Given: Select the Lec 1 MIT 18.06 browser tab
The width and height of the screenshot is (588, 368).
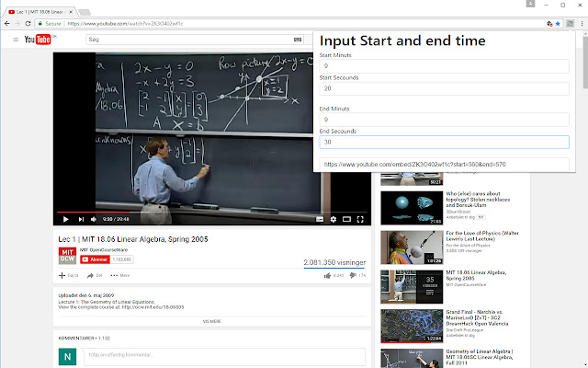Looking at the screenshot, I should [x=40, y=12].
